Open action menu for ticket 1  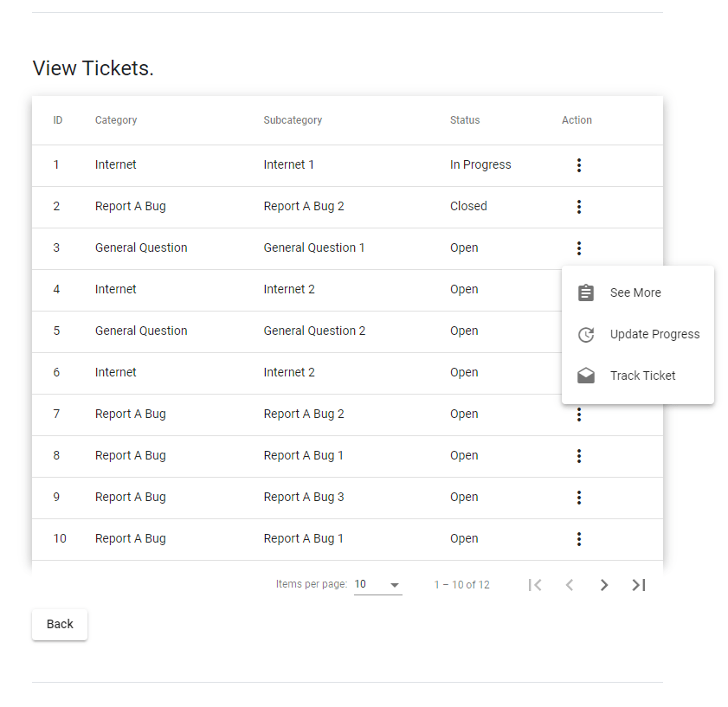pos(578,165)
